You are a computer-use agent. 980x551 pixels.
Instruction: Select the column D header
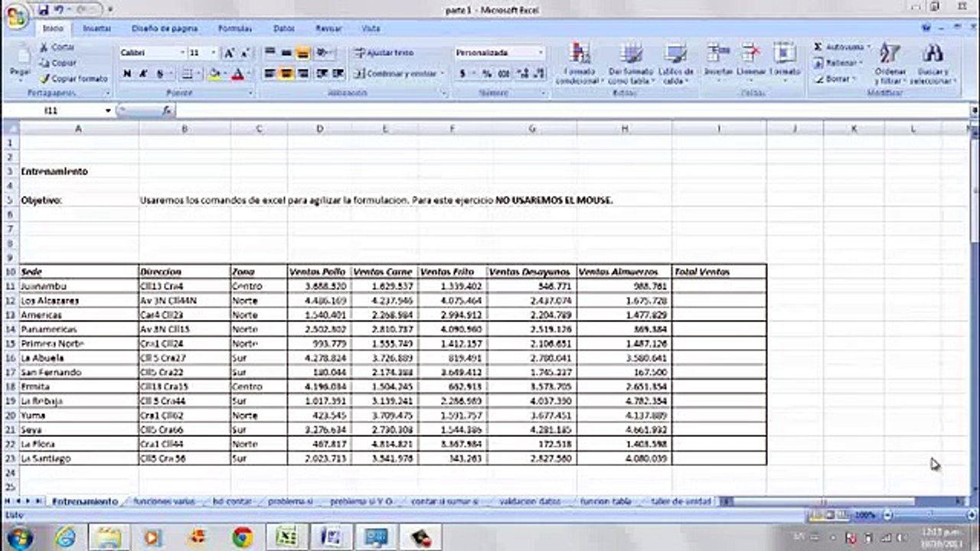(319, 129)
